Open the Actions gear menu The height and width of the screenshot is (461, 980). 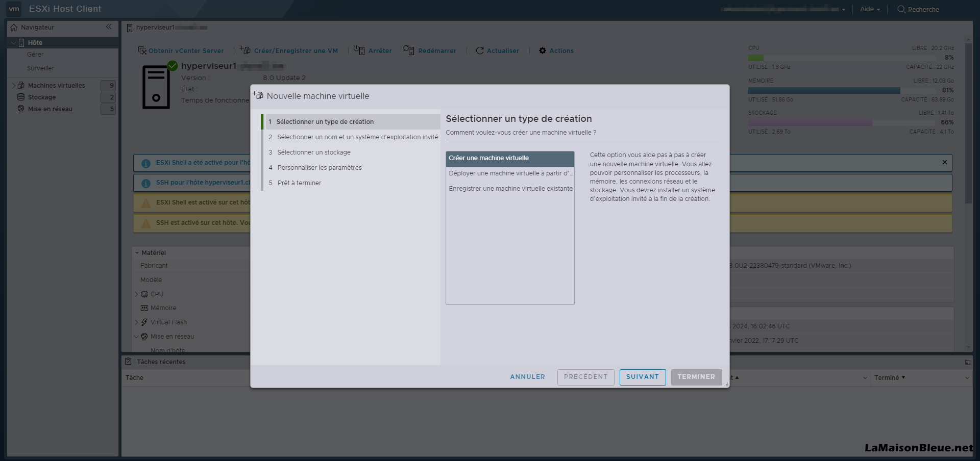pos(543,50)
